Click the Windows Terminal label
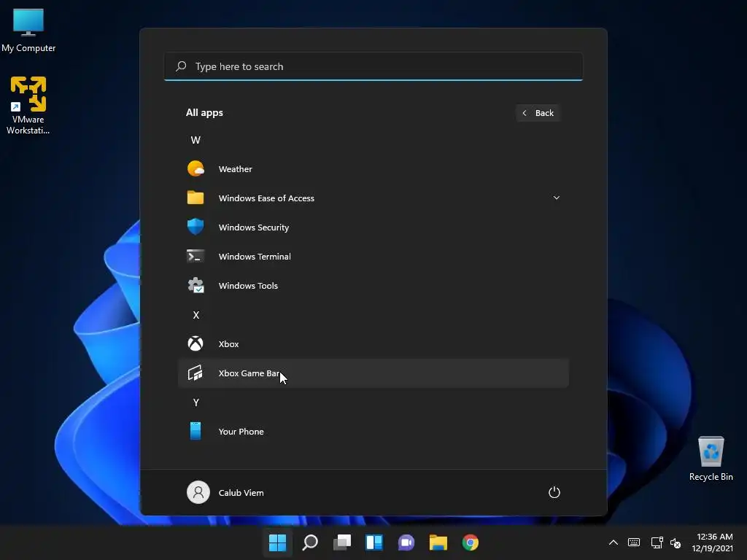 (x=255, y=256)
